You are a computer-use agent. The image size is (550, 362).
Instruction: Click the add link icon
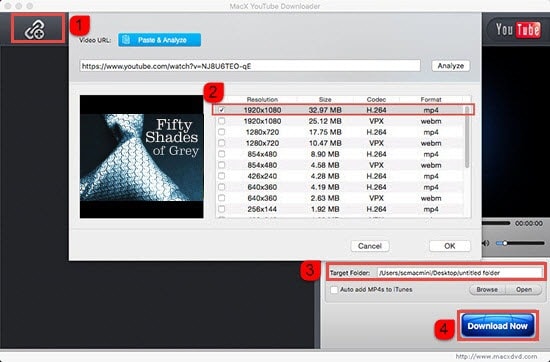(x=35, y=29)
